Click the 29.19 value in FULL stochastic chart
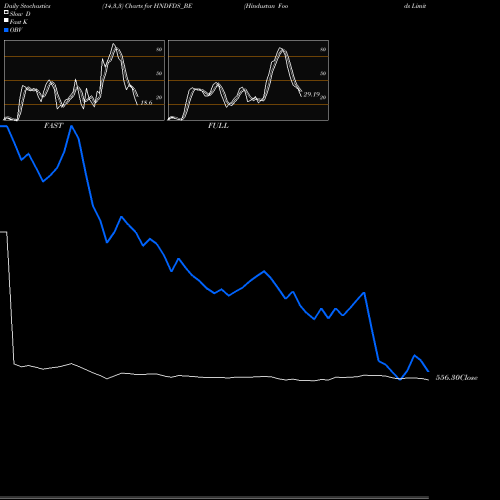500x500 pixels. tap(312, 94)
